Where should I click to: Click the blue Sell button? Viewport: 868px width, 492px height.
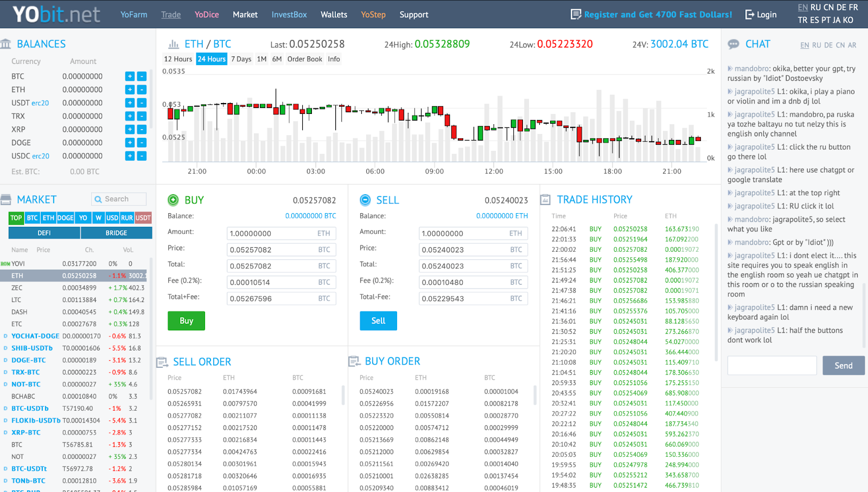[378, 321]
